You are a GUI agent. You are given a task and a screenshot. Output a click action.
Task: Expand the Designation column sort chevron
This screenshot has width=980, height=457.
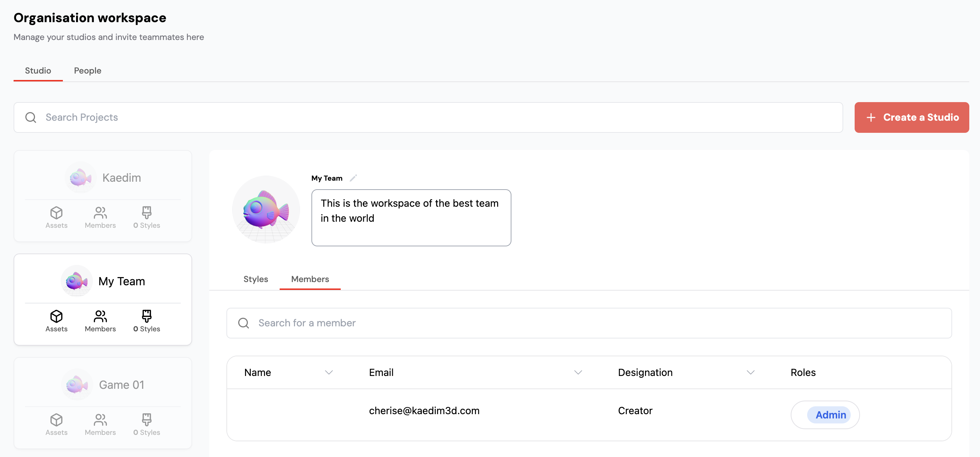pyautogui.click(x=750, y=372)
